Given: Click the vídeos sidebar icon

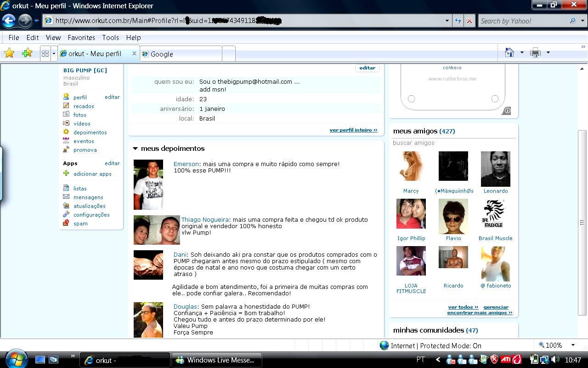Looking at the screenshot, I should click(66, 123).
